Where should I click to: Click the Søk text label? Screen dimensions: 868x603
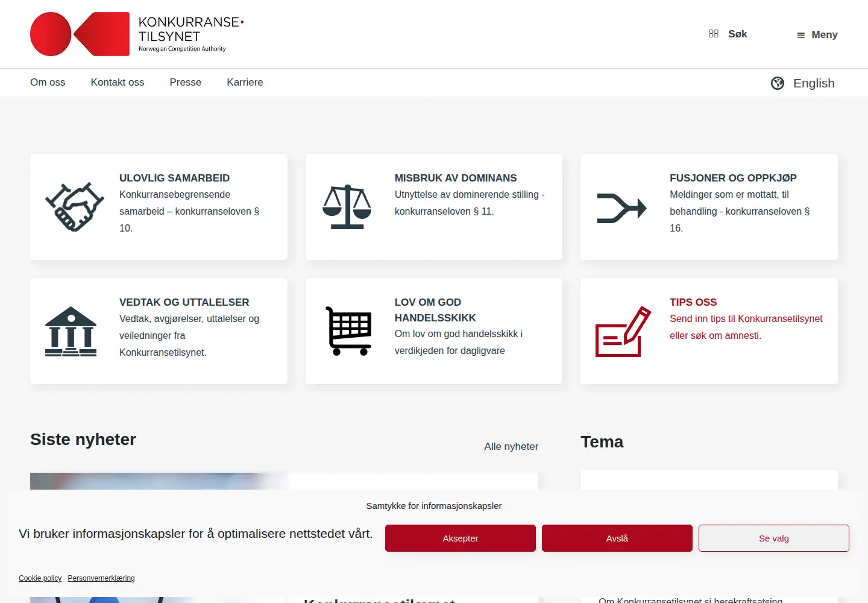pos(737,34)
